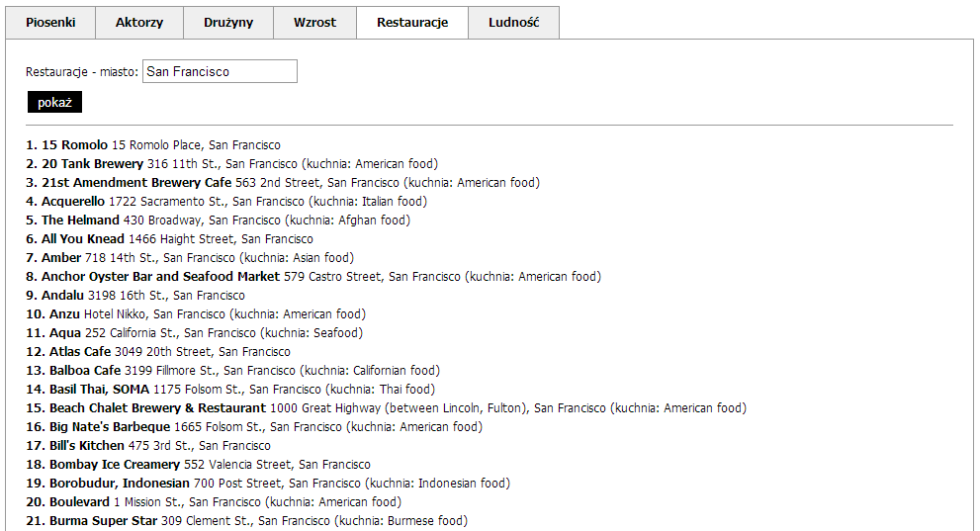Select the 'Anzu' Hotel Nikko entry
The width and height of the screenshot is (980, 531).
pos(196,313)
